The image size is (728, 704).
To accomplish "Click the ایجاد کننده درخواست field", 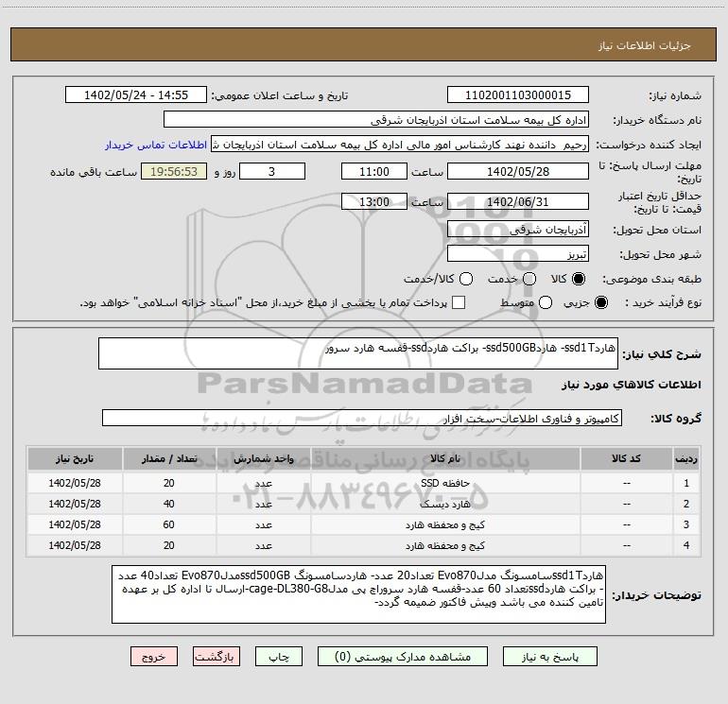I will coord(400,145).
